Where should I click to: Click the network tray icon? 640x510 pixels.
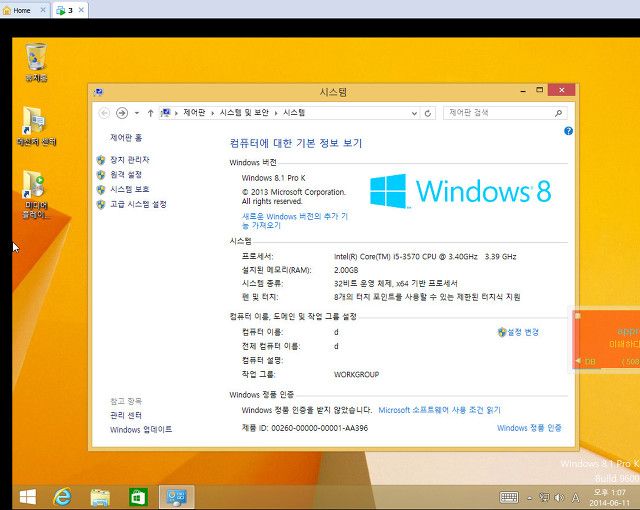(x=544, y=497)
